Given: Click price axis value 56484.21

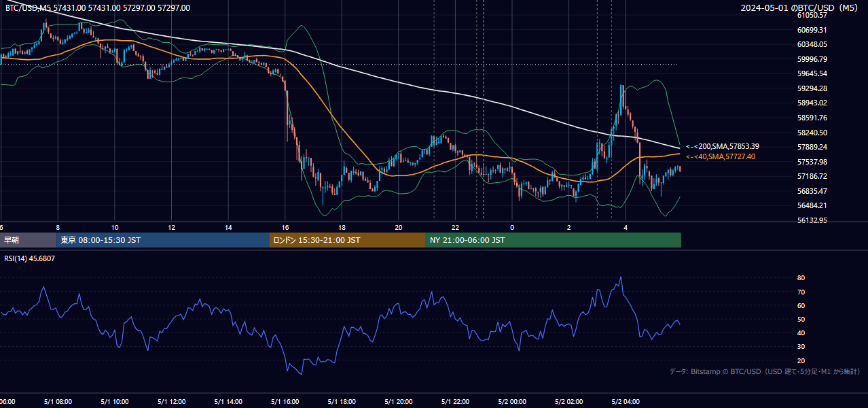Looking at the screenshot, I should 812,205.
